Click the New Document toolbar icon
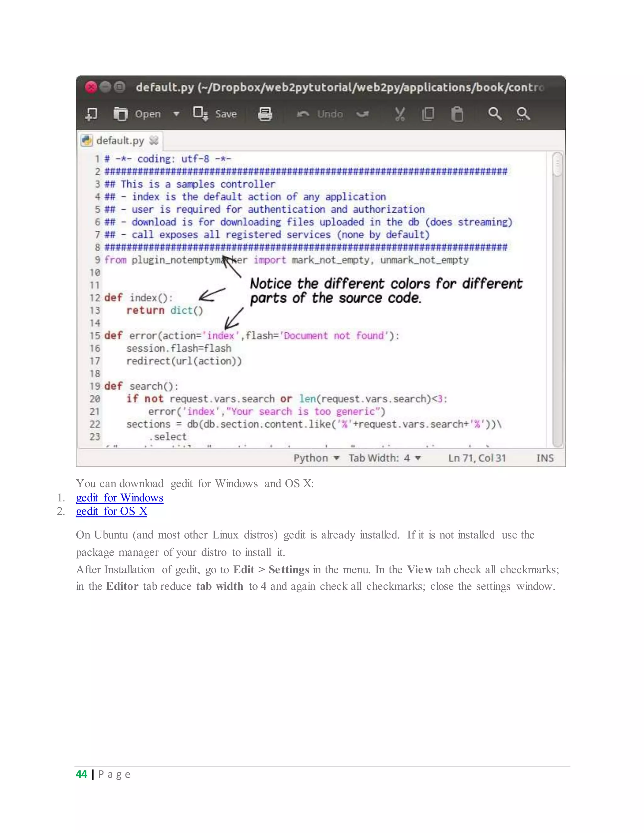Screen dimensions: 644x833 tap(91, 114)
